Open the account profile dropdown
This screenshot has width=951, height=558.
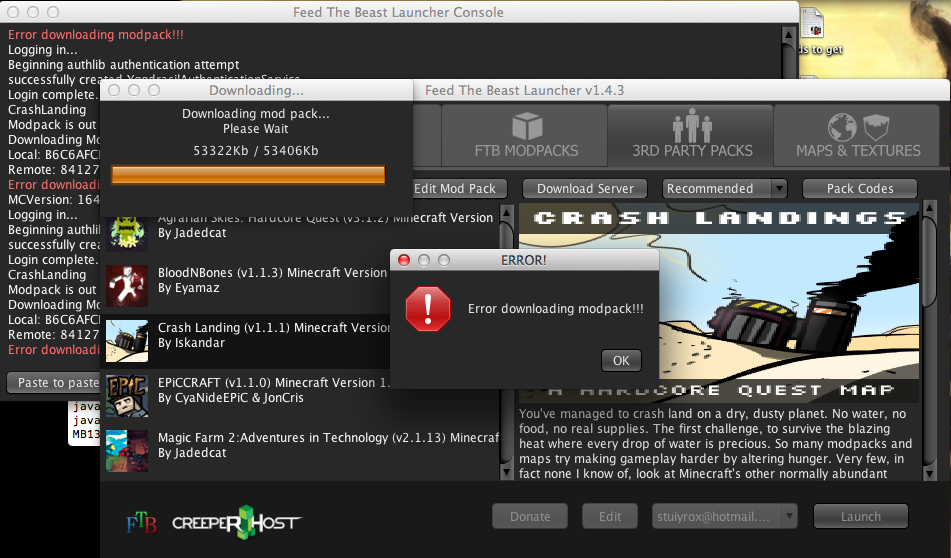click(x=724, y=516)
